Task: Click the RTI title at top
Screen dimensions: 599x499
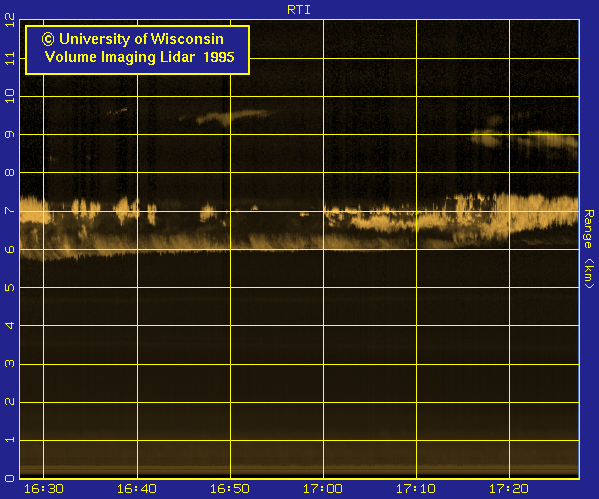Action: (x=299, y=10)
